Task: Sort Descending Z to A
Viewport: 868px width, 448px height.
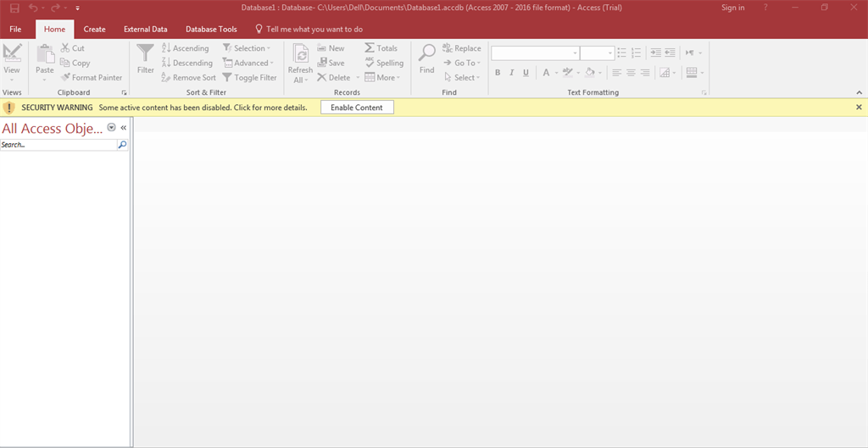Action: [x=186, y=63]
